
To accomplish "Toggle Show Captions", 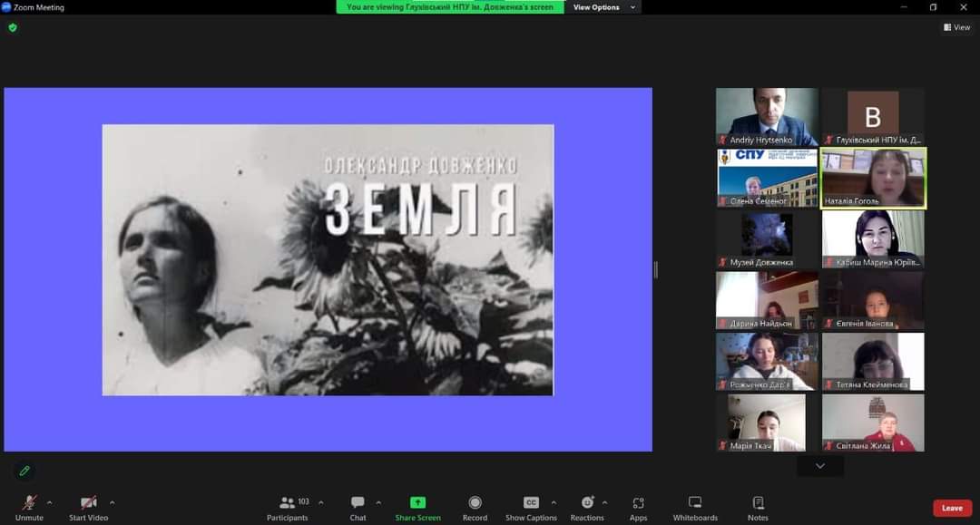I will point(531,508).
